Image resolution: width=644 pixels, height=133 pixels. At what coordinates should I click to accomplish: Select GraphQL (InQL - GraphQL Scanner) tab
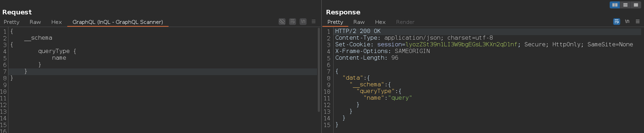point(118,22)
